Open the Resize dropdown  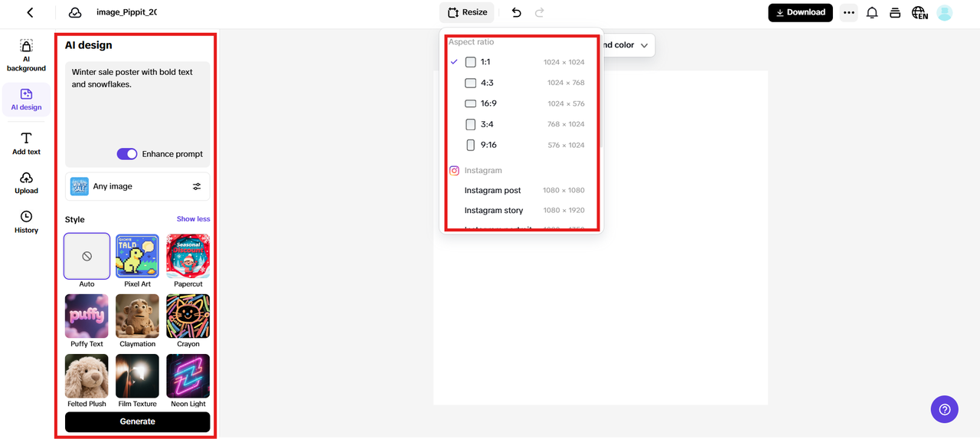tap(467, 12)
